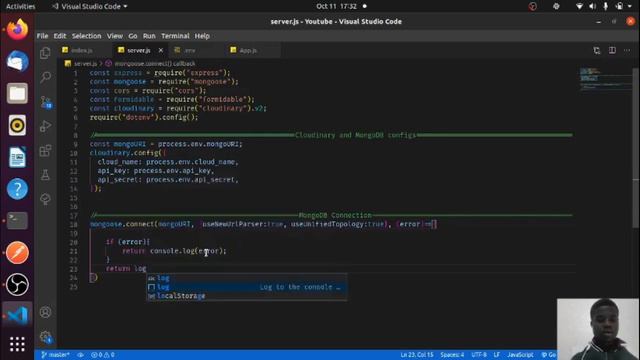Screen dimensions: 640x360
Task: Open system status menu arrow
Action: [x=630, y=6]
